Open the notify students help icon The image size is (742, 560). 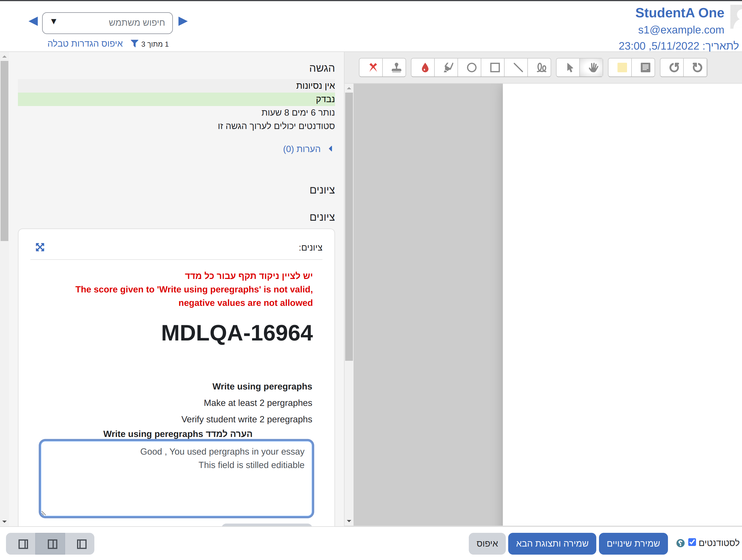point(680,543)
